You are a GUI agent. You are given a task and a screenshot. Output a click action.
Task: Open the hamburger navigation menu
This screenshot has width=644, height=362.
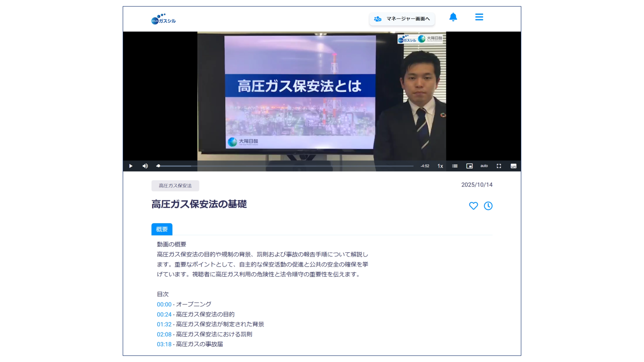[479, 17]
